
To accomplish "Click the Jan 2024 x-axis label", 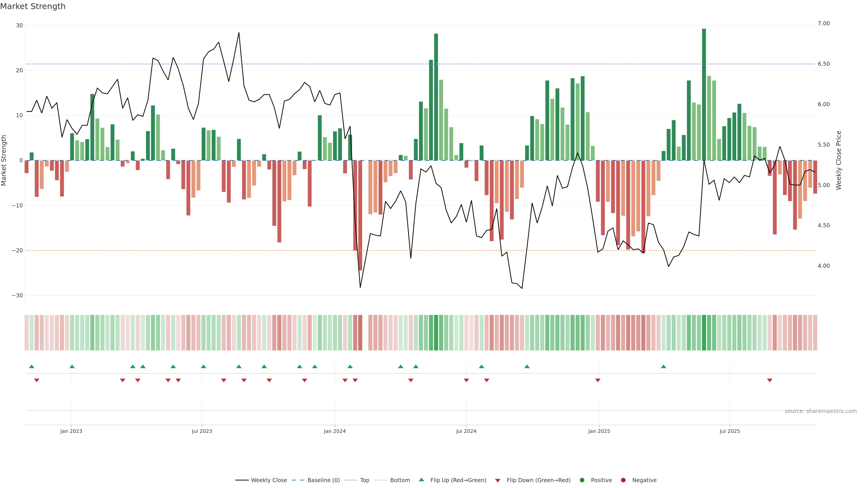I will pyautogui.click(x=335, y=431).
